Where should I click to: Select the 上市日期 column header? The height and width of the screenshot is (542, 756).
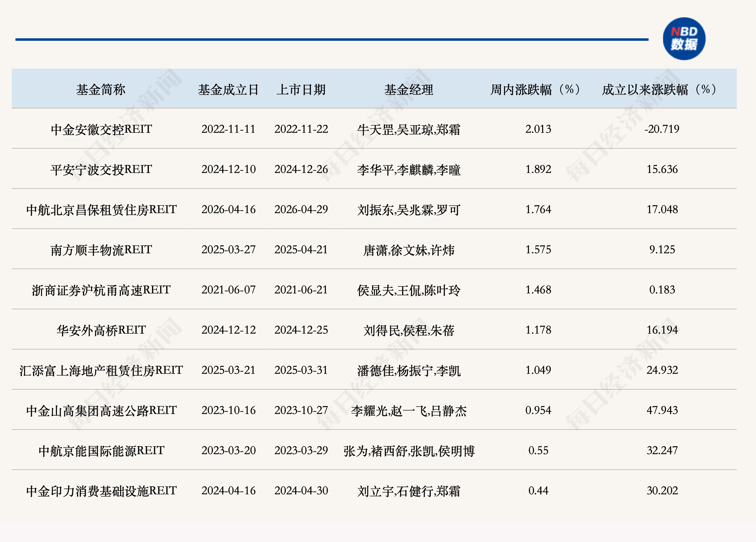point(301,89)
